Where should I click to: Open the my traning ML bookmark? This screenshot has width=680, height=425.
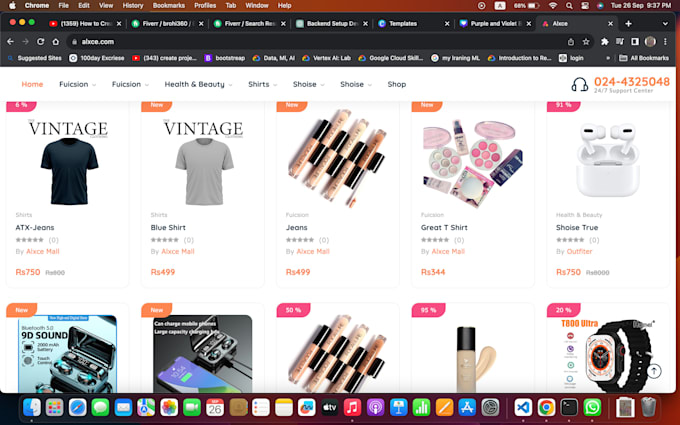(455, 58)
